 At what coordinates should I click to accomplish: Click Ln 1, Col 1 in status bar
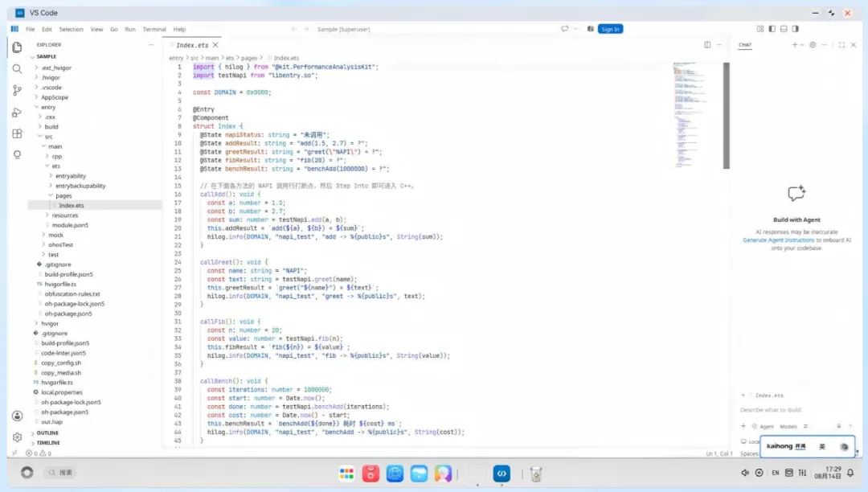point(719,453)
